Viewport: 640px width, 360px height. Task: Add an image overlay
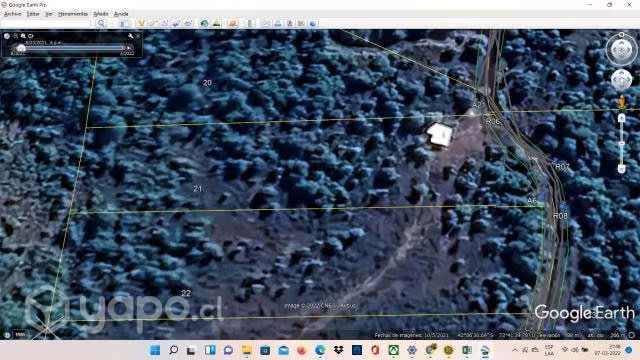pos(176,24)
